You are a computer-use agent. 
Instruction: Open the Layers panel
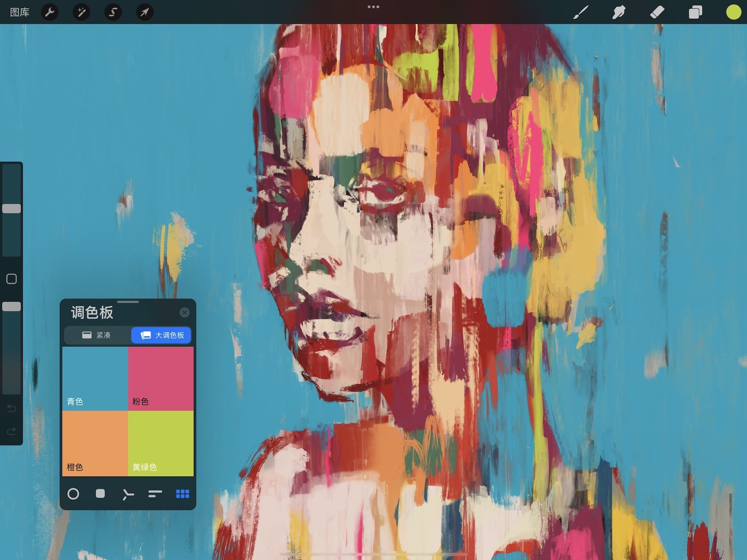point(695,12)
